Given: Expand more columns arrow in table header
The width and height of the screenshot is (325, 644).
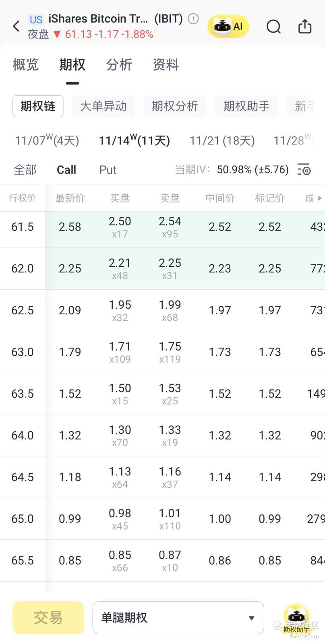Looking at the screenshot, I should (x=319, y=198).
